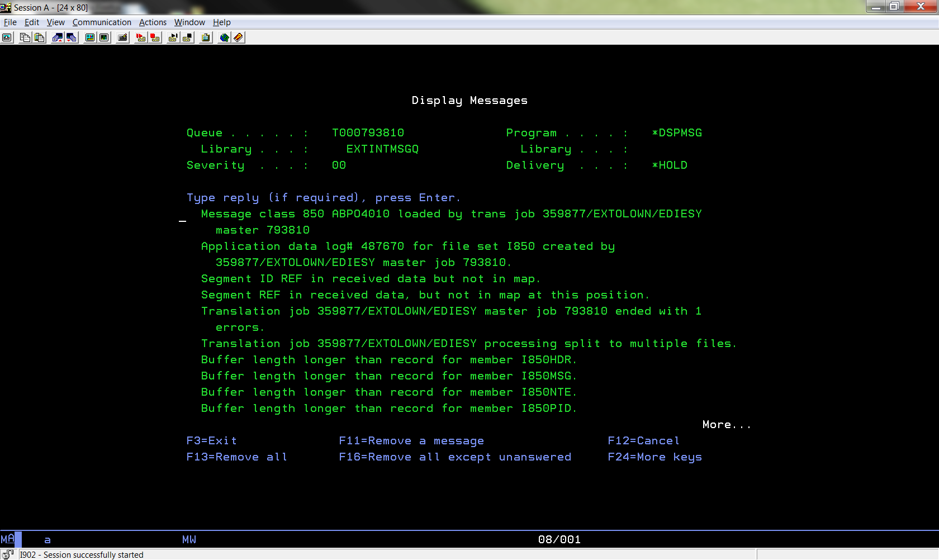Restore down the Session A window
The height and width of the screenshot is (560, 939).
(x=894, y=6)
